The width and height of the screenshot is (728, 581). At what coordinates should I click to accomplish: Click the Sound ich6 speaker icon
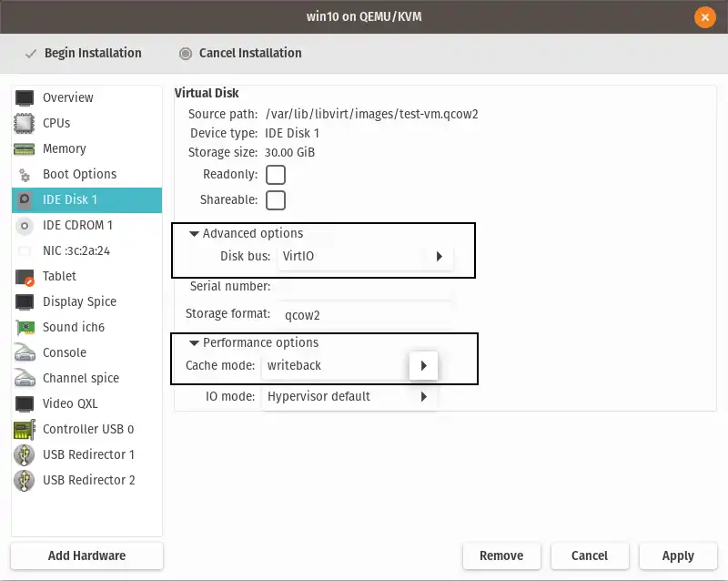[24, 327]
